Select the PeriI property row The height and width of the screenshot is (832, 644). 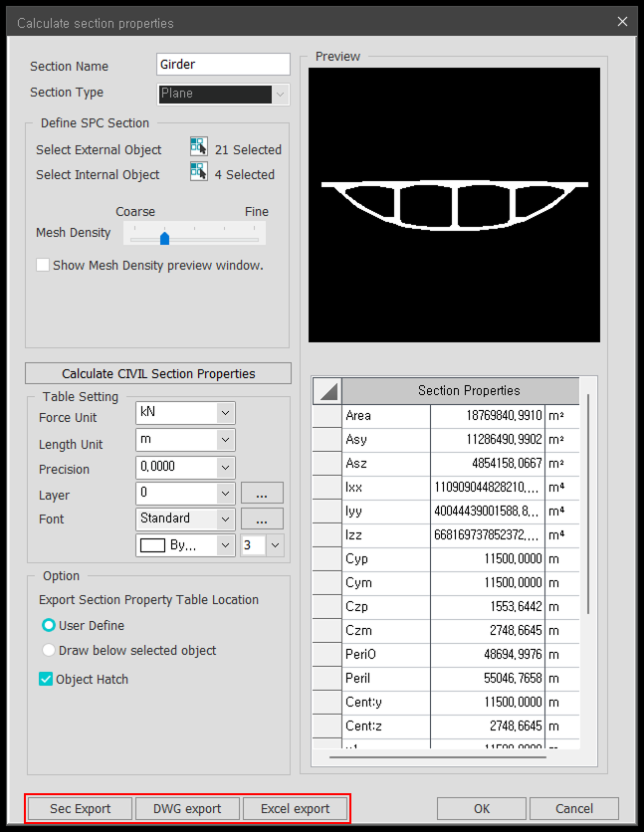click(446, 678)
